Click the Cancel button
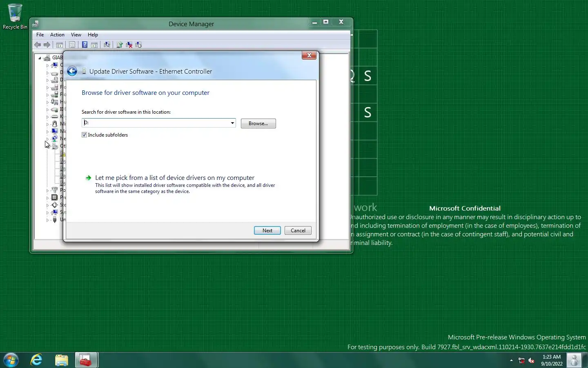Viewport: 588px width, 368px height. [x=298, y=231]
